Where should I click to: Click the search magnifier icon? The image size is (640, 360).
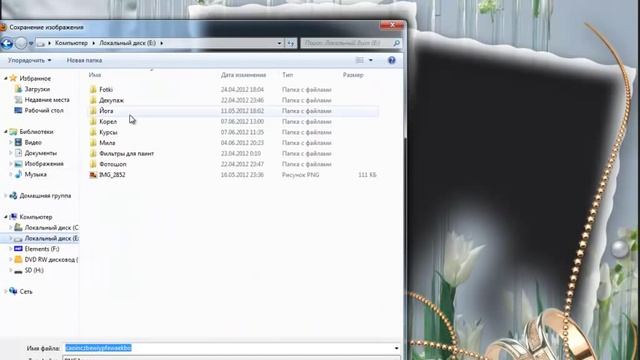tap(396, 43)
